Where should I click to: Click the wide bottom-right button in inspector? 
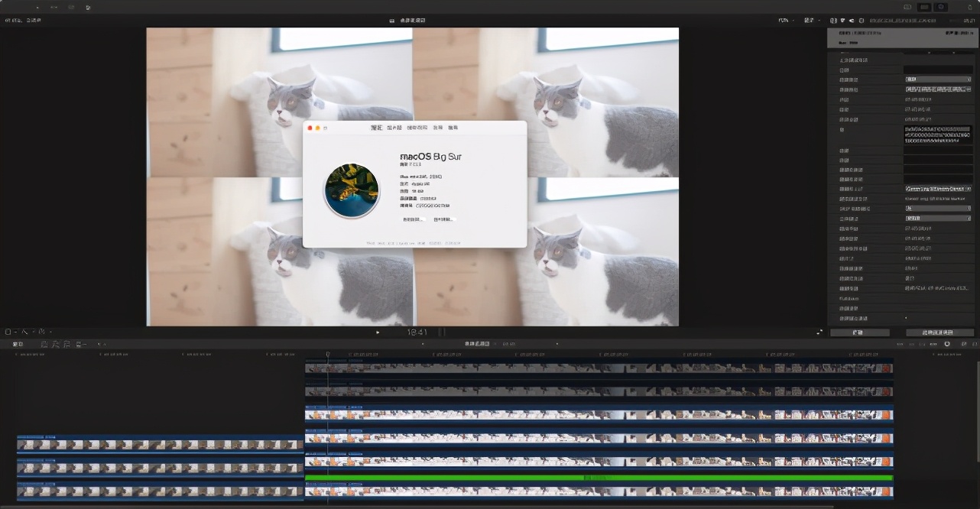pyautogui.click(x=939, y=332)
